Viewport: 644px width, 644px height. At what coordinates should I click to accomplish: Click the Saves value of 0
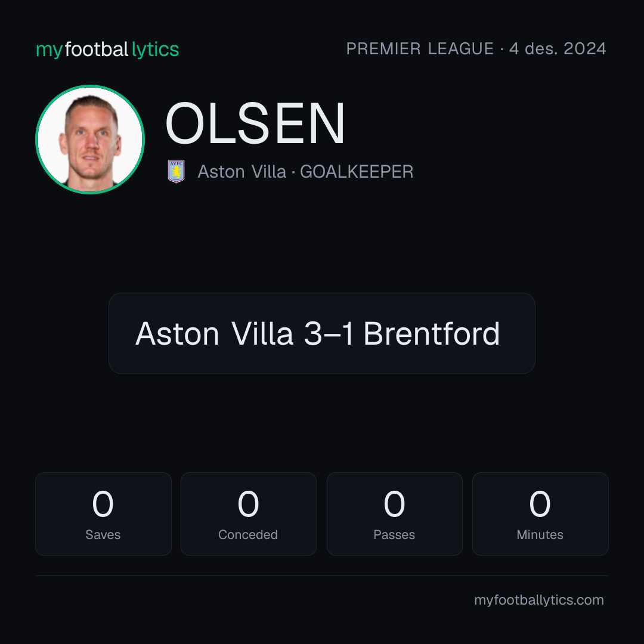point(103,503)
